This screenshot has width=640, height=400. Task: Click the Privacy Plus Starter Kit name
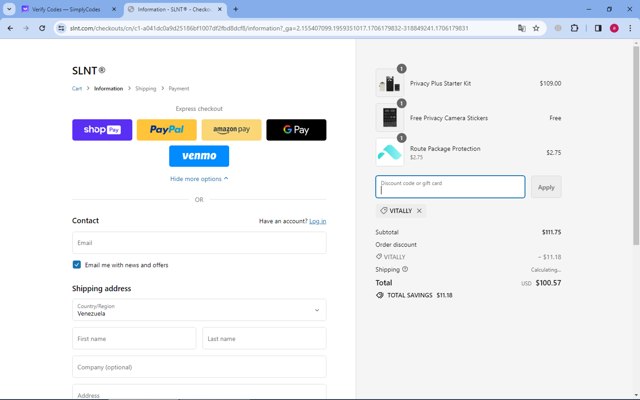[x=440, y=83]
